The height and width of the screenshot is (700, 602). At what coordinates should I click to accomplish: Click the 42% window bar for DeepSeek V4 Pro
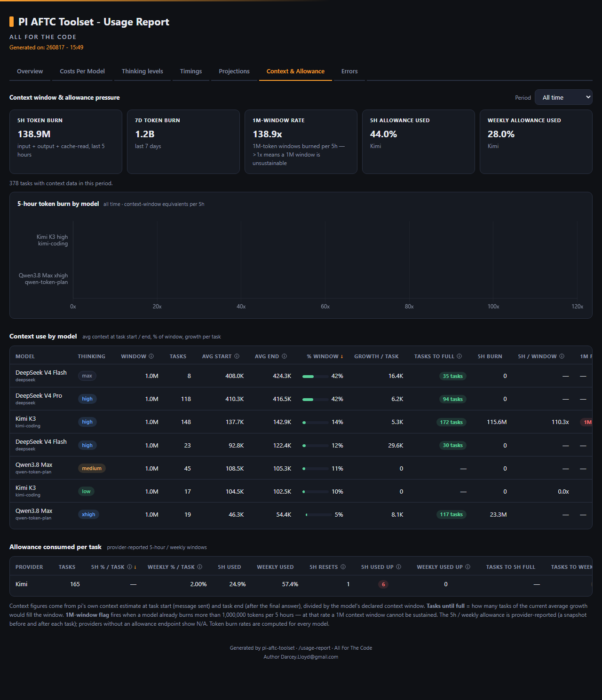pyautogui.click(x=315, y=399)
